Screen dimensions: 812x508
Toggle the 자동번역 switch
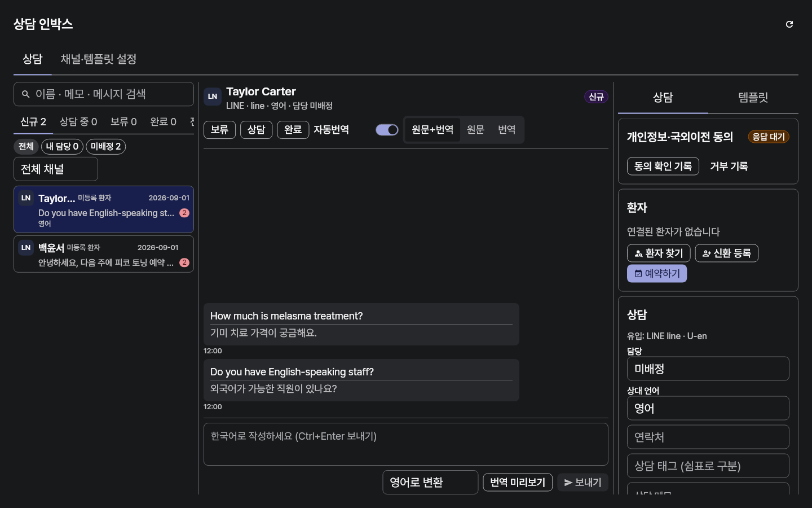387,130
